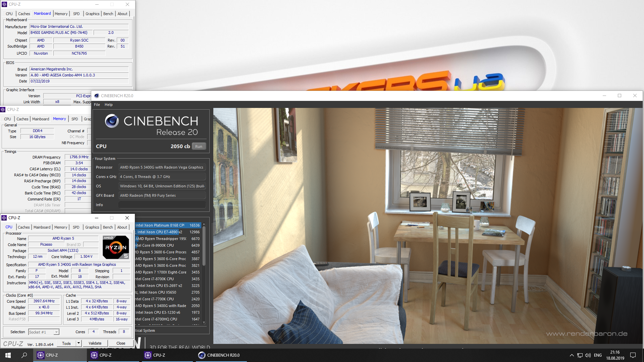Select Caches tab in top CPU-Z window
644x362 pixels.
24,14
